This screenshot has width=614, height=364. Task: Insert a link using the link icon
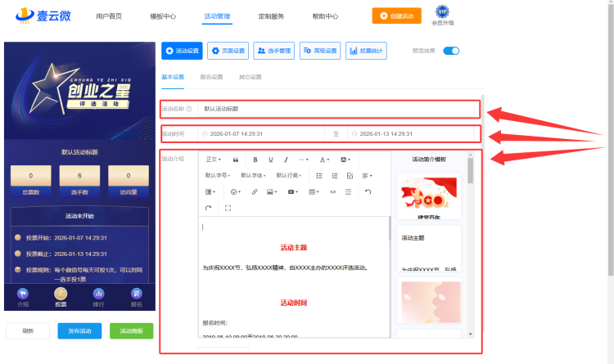(x=255, y=191)
